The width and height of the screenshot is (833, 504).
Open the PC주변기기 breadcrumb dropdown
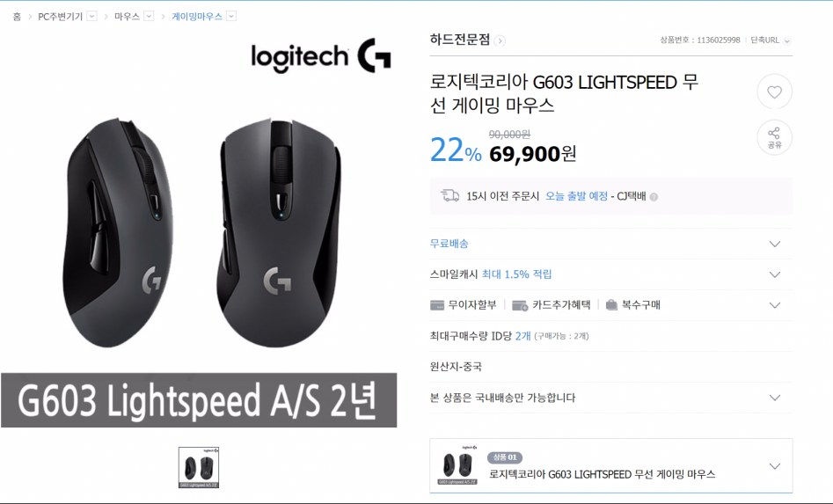pyautogui.click(x=91, y=17)
